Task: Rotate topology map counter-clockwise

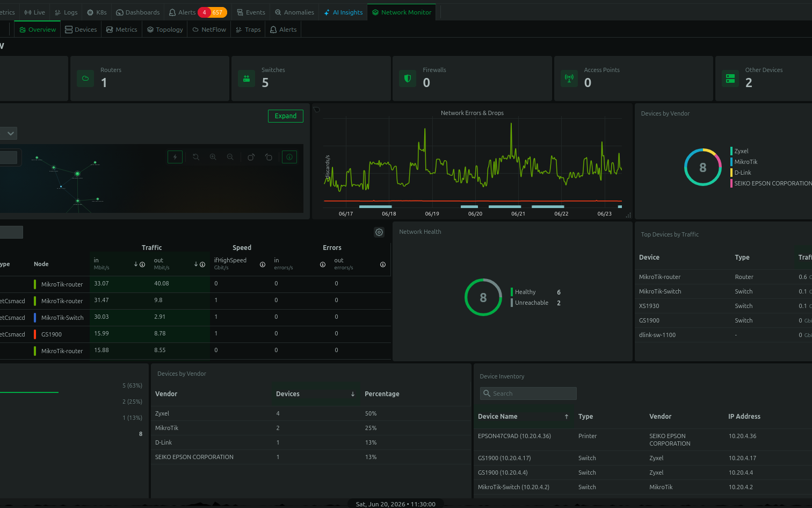Action: [x=269, y=157]
